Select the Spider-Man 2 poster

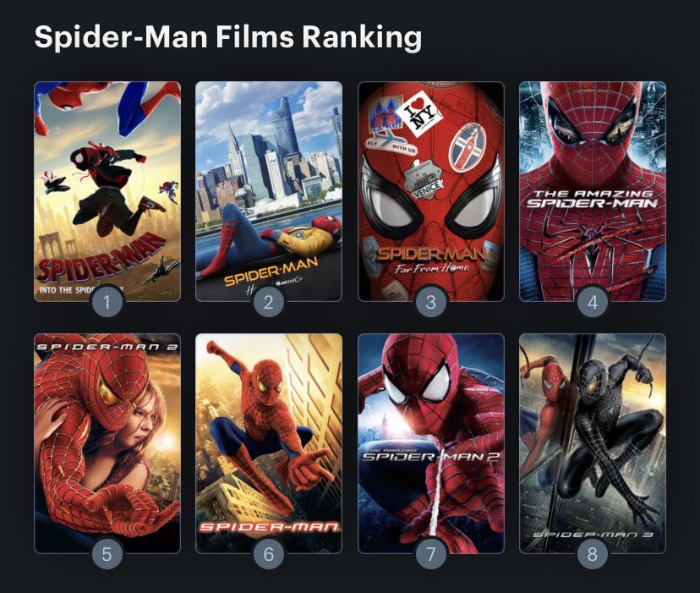click(x=107, y=443)
